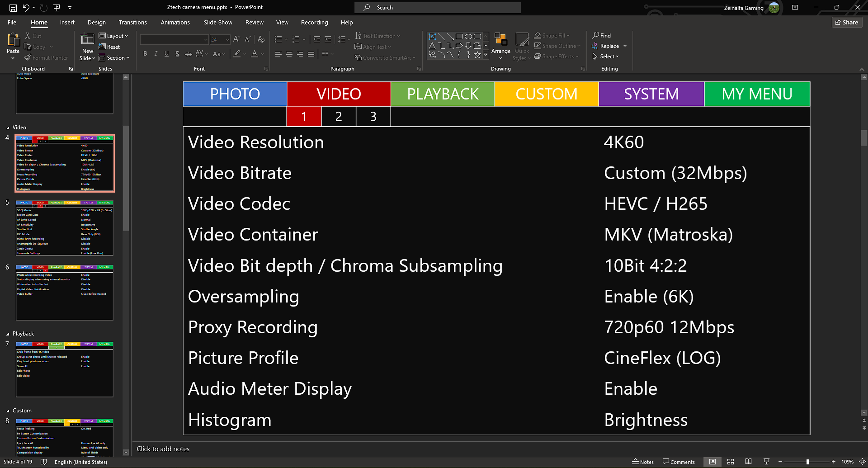Click the Search box
Image resolution: width=868 pixels, height=468 pixels.
438,8
